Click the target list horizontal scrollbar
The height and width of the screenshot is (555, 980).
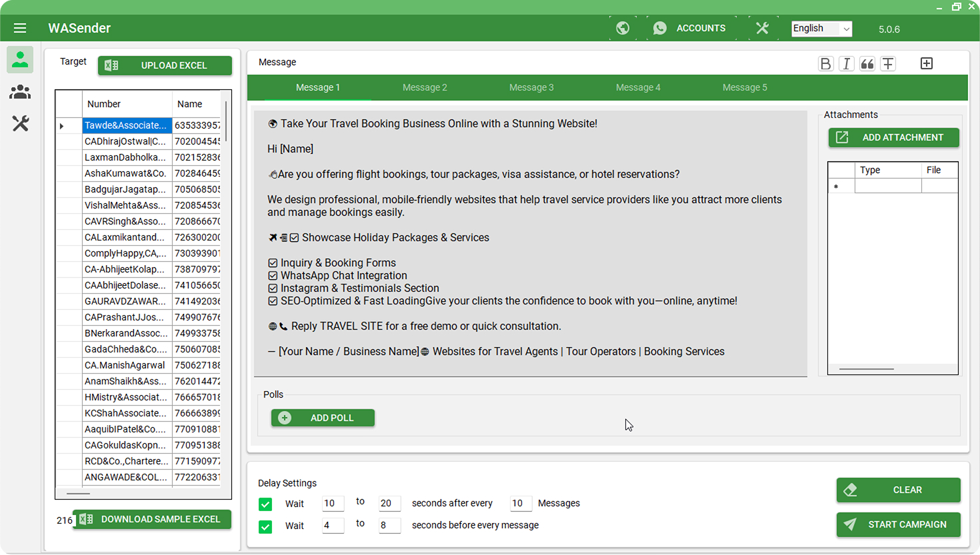pyautogui.click(x=78, y=494)
